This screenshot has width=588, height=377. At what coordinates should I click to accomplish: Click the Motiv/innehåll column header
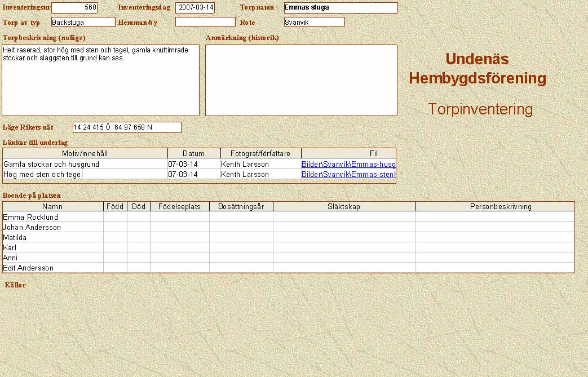(85, 153)
